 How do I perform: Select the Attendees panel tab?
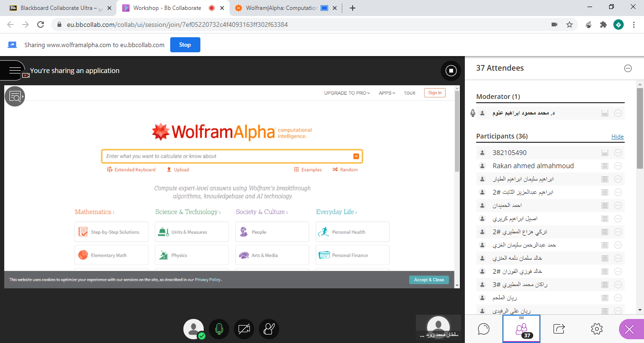coord(521,329)
